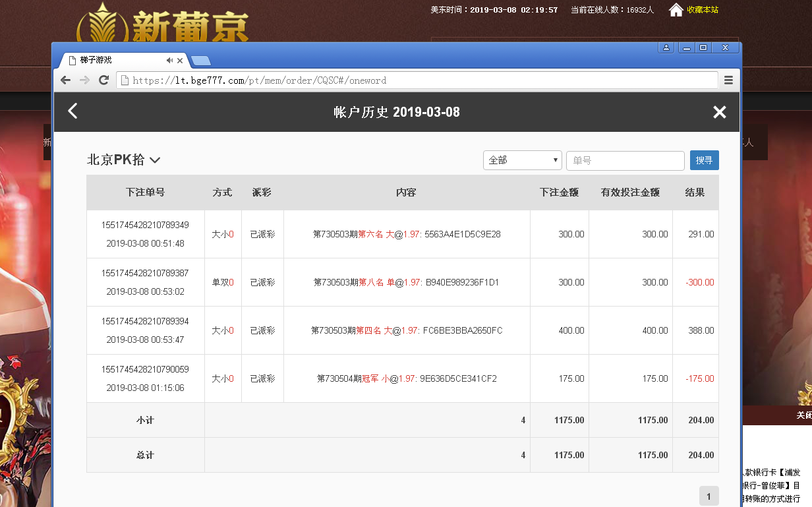Reload the page with refresh icon

103,80
